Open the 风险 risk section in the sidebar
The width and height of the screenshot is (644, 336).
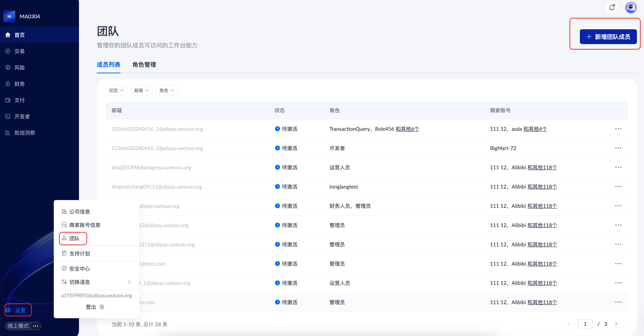(19, 67)
